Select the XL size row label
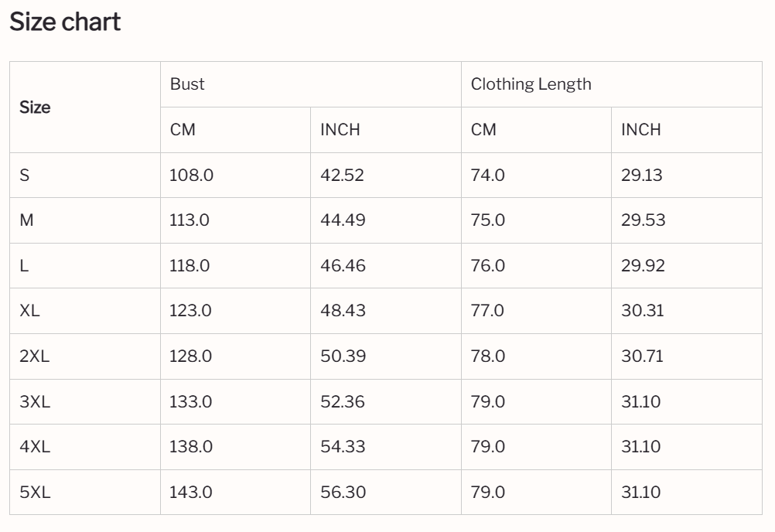Image resolution: width=775 pixels, height=532 pixels. 29,311
